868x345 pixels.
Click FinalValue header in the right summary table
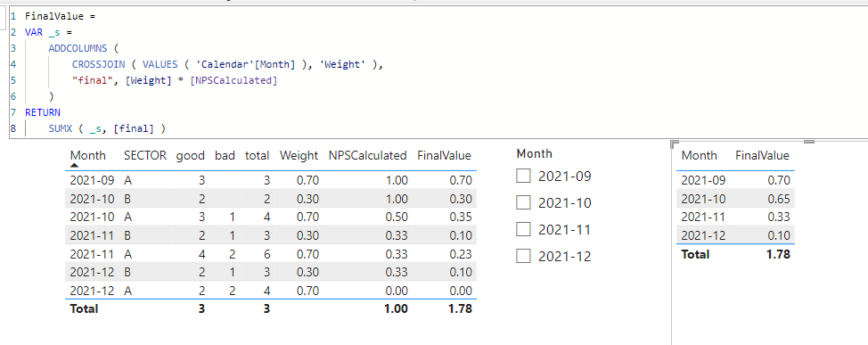point(762,156)
